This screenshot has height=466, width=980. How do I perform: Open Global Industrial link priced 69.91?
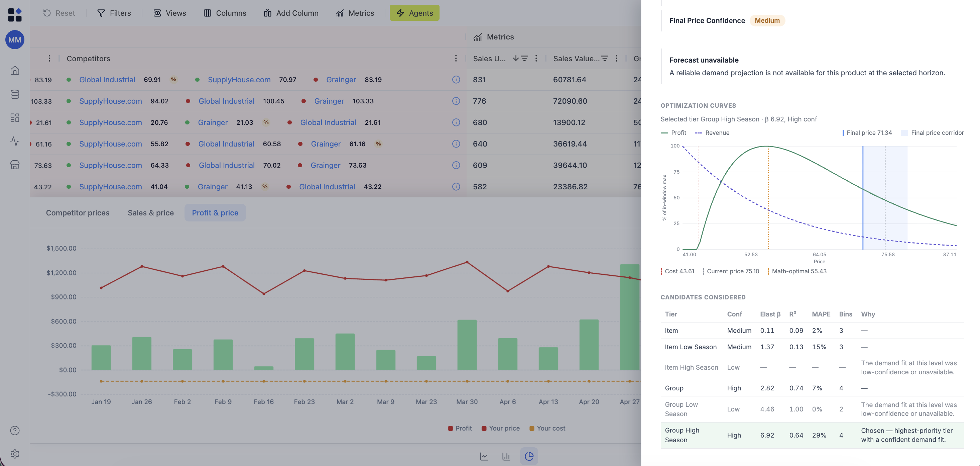click(x=107, y=80)
